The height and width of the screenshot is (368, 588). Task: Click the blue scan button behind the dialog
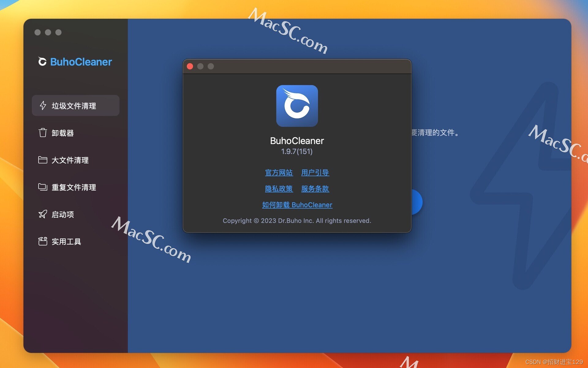[417, 202]
